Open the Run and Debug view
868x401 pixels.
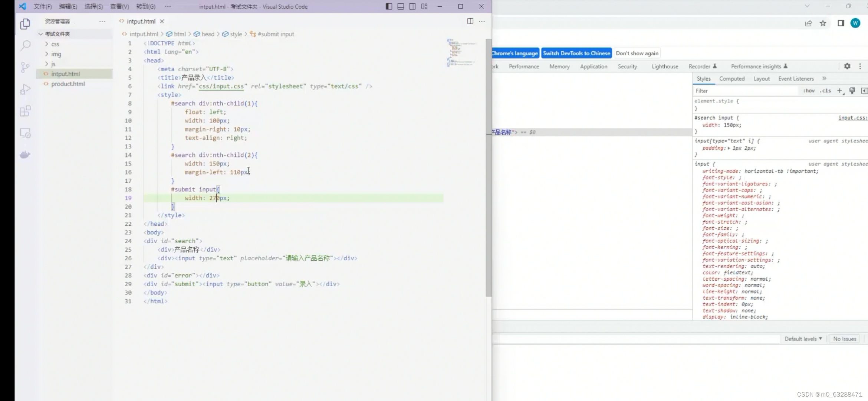(25, 89)
